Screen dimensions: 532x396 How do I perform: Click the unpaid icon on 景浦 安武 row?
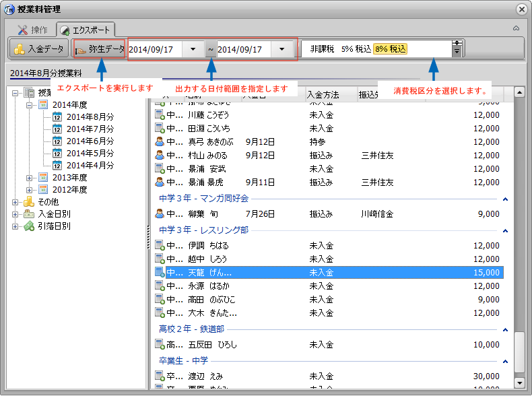click(160, 168)
